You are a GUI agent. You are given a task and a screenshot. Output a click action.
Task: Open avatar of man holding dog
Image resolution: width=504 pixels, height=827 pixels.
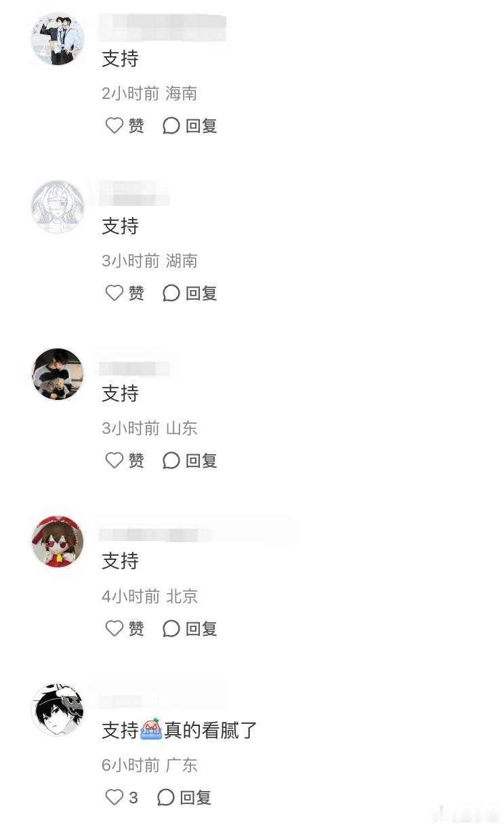pos(58,374)
